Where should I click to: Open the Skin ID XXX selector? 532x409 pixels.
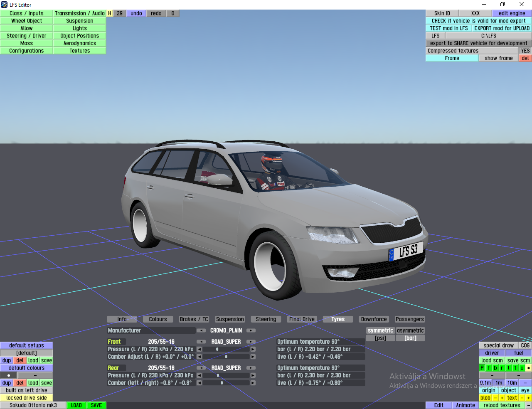point(475,13)
